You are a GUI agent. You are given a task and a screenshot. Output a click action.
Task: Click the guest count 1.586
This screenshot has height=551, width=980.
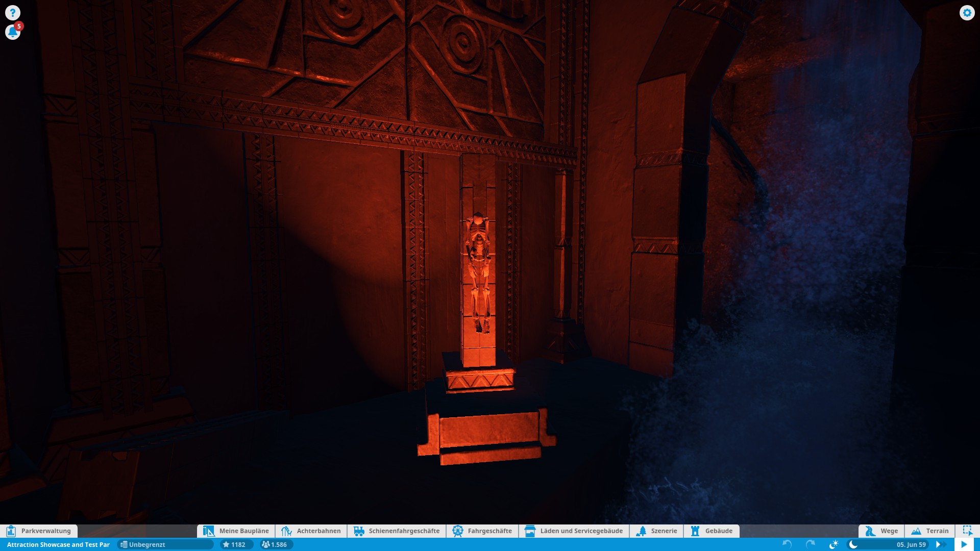pos(276,544)
